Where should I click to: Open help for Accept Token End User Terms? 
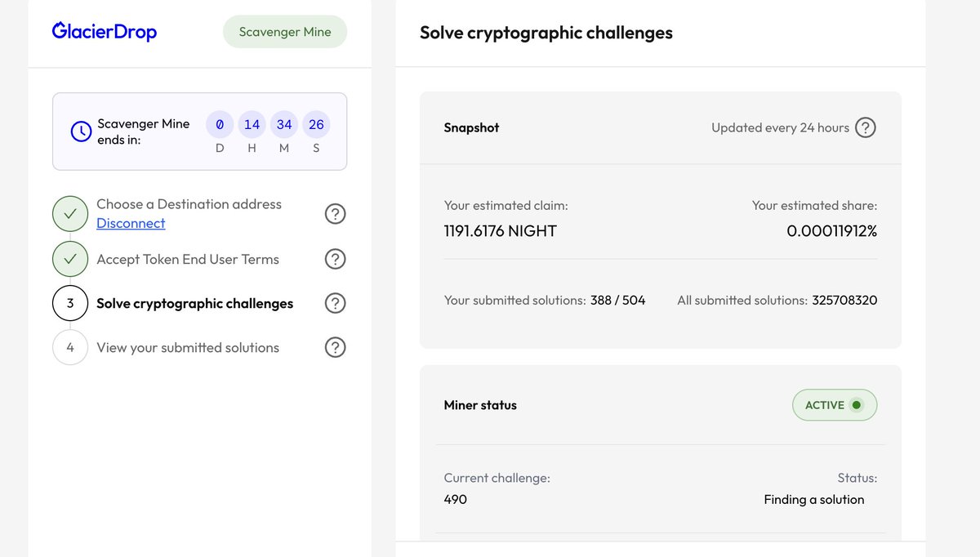(335, 259)
